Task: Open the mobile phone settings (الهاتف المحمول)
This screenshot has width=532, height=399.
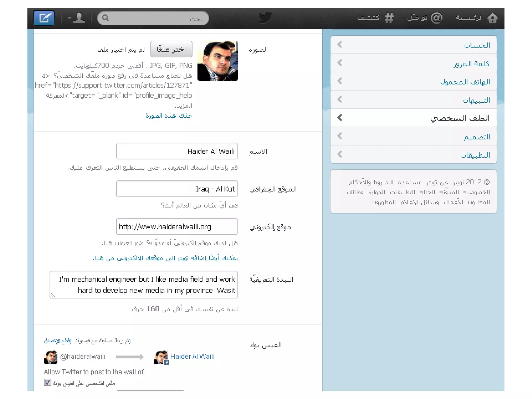Action: coord(465,82)
